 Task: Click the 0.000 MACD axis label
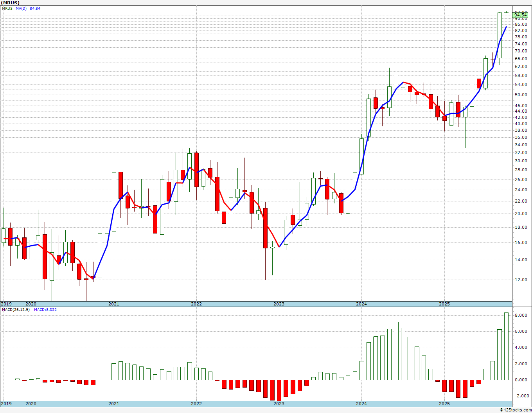(521, 380)
